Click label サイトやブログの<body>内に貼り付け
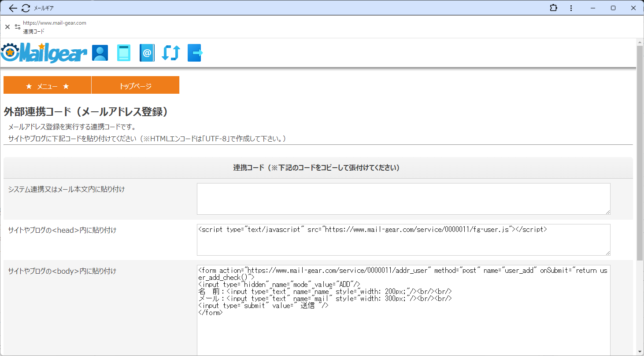Image resolution: width=644 pixels, height=356 pixels. (62, 271)
